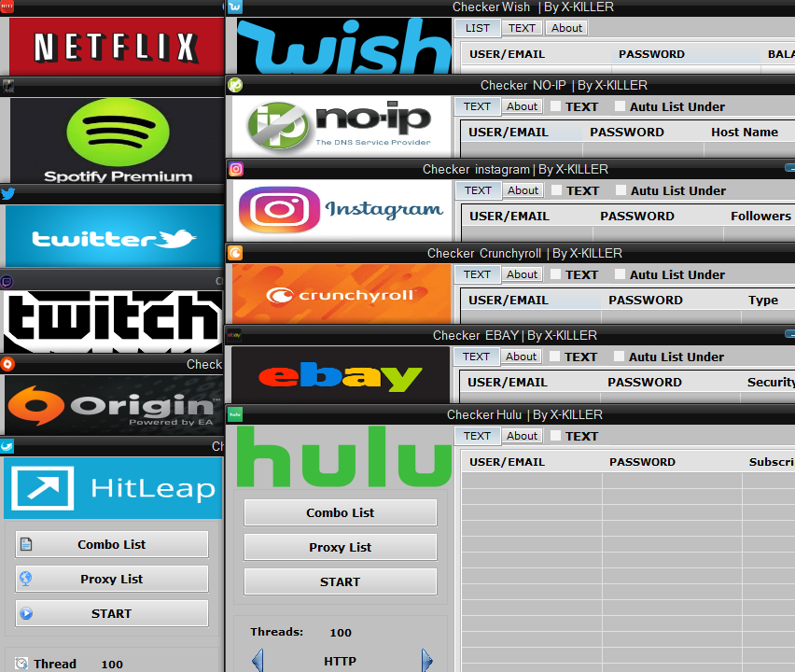Image resolution: width=795 pixels, height=672 pixels.
Task: Click START in Hulu checker
Action: coord(341,581)
